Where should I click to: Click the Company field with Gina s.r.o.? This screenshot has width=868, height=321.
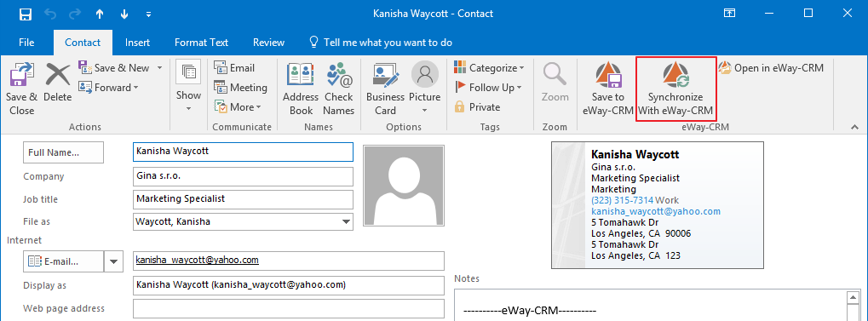[243, 176]
